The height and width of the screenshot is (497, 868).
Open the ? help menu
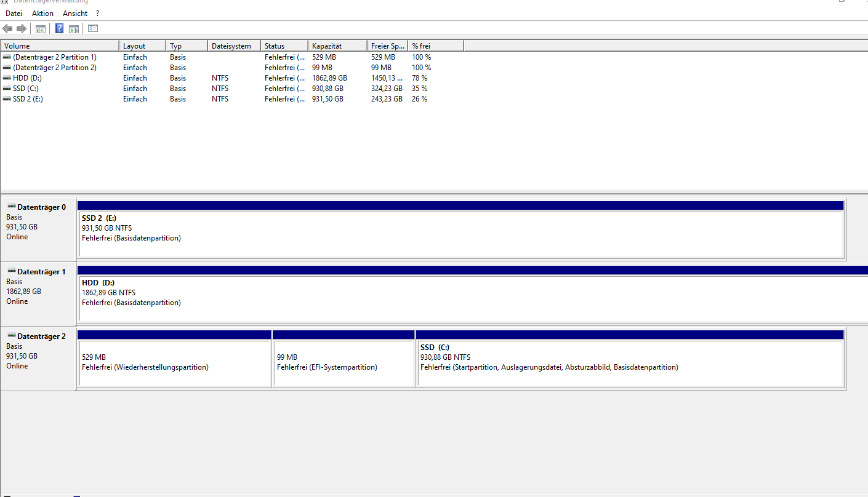[97, 13]
